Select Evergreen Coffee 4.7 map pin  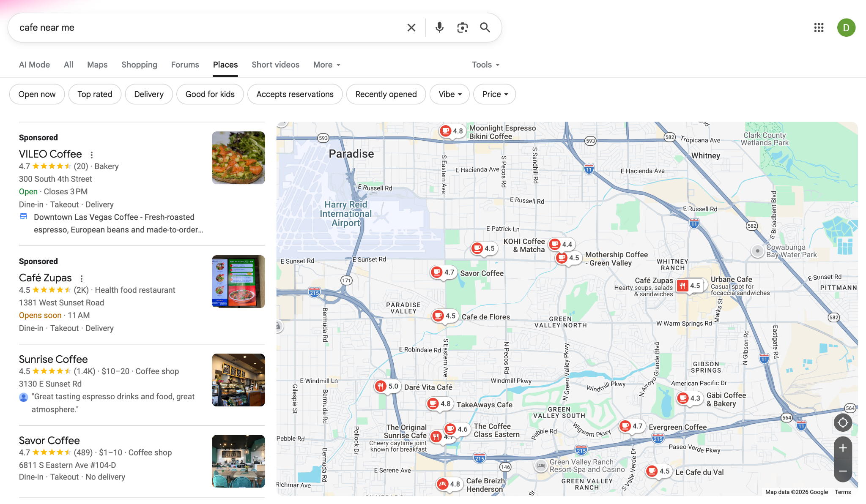(631, 426)
